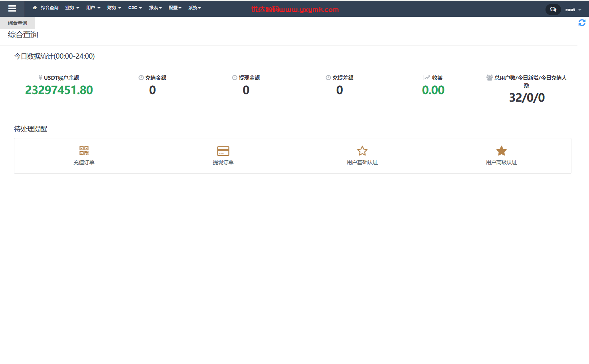Click the home icon beside 综合查询
The width and height of the screenshot is (589, 364).
tap(35, 8)
